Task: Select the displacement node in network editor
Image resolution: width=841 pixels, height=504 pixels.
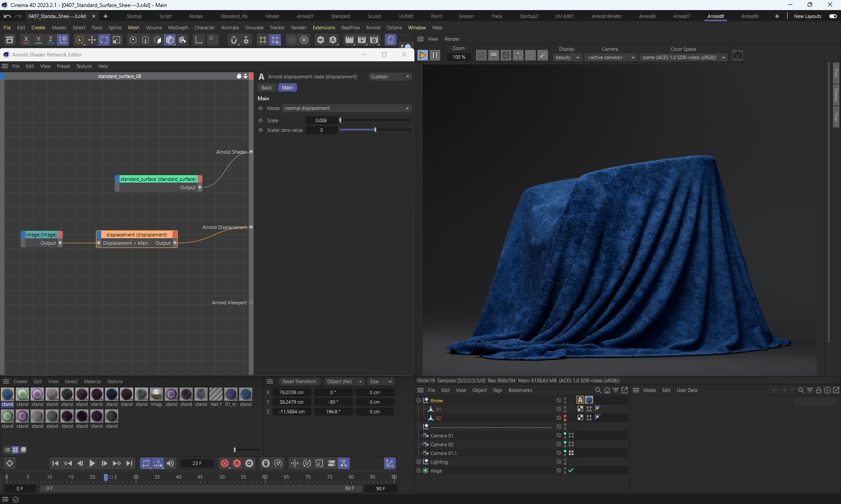Action: point(137,235)
